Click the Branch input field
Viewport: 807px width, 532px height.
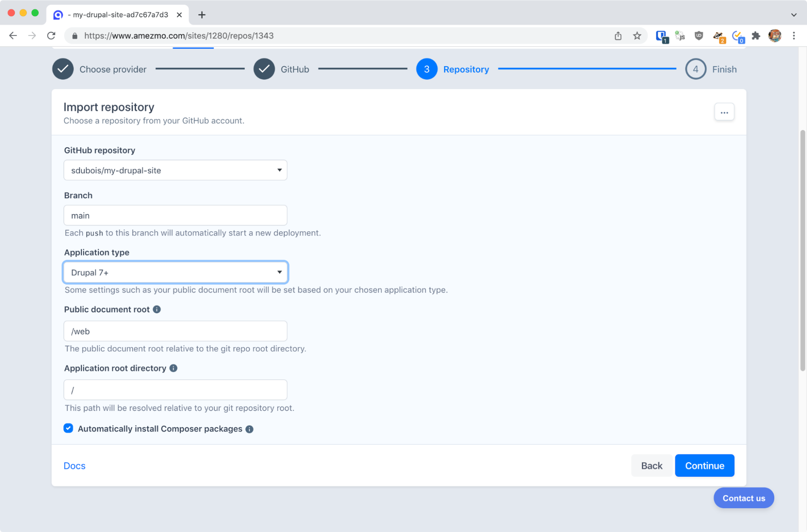click(175, 216)
